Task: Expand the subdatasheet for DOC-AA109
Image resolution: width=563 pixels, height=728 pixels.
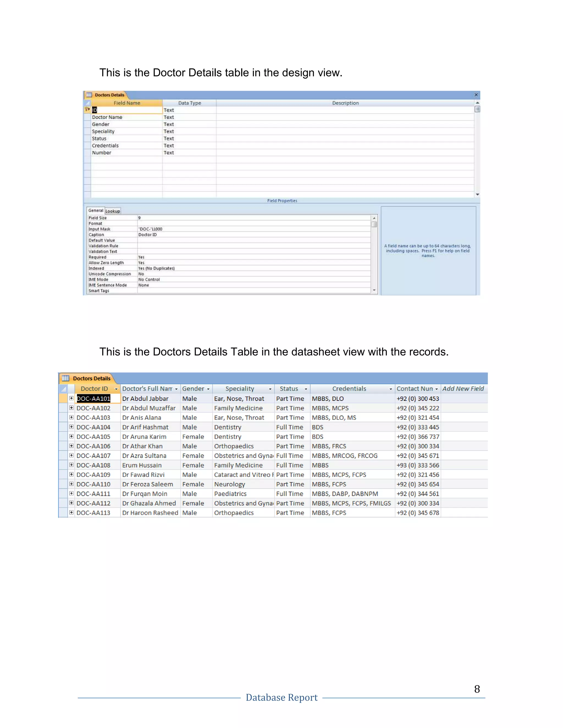Action: point(71,474)
